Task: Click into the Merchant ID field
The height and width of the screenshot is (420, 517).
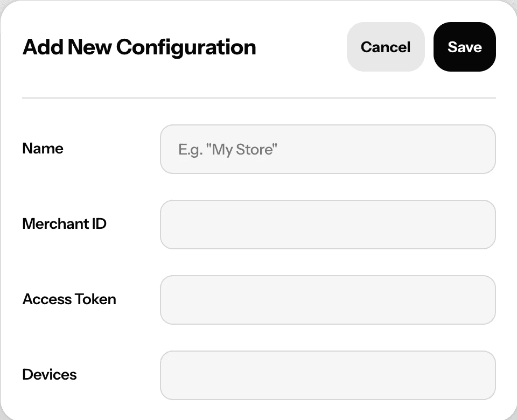Action: (327, 225)
